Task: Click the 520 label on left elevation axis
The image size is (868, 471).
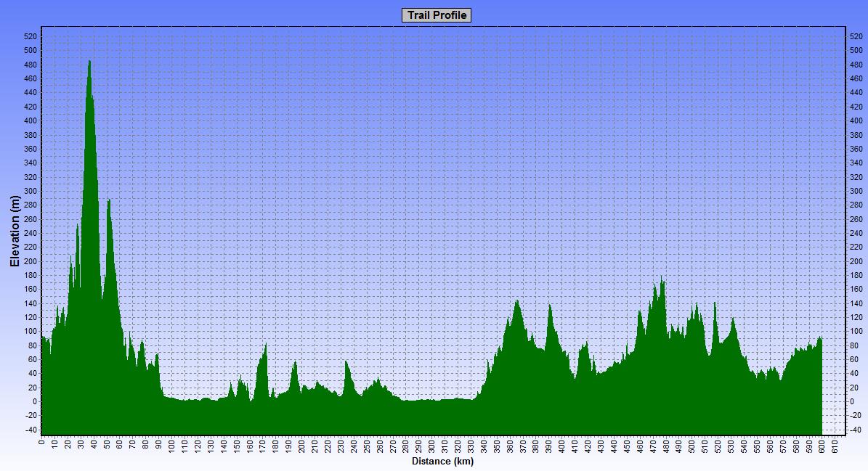Action: tap(31, 36)
